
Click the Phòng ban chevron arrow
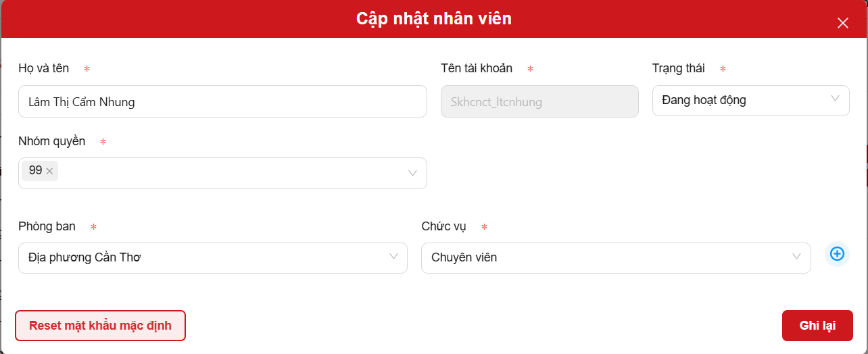393,257
